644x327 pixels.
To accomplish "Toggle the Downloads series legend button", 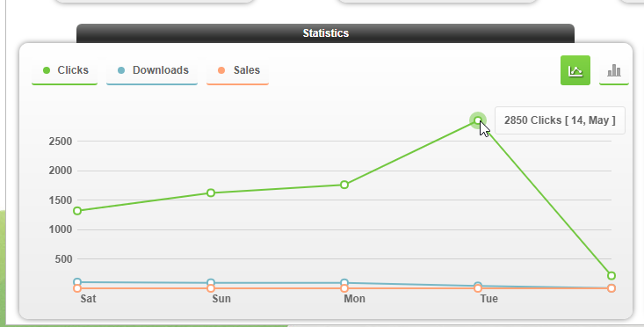I will click(152, 70).
